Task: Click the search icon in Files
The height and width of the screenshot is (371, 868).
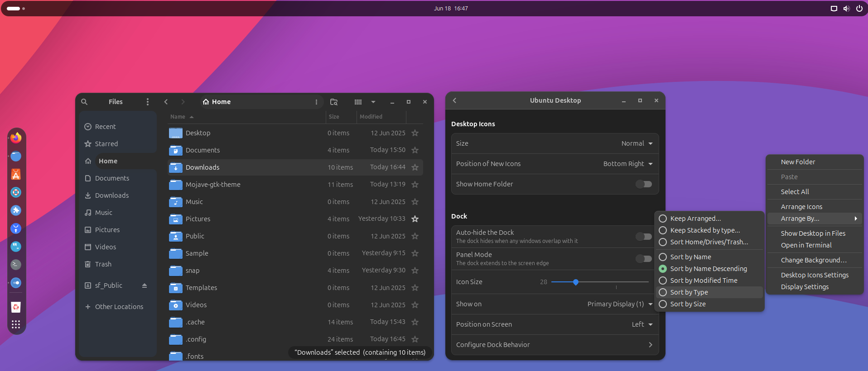Action: (x=84, y=102)
